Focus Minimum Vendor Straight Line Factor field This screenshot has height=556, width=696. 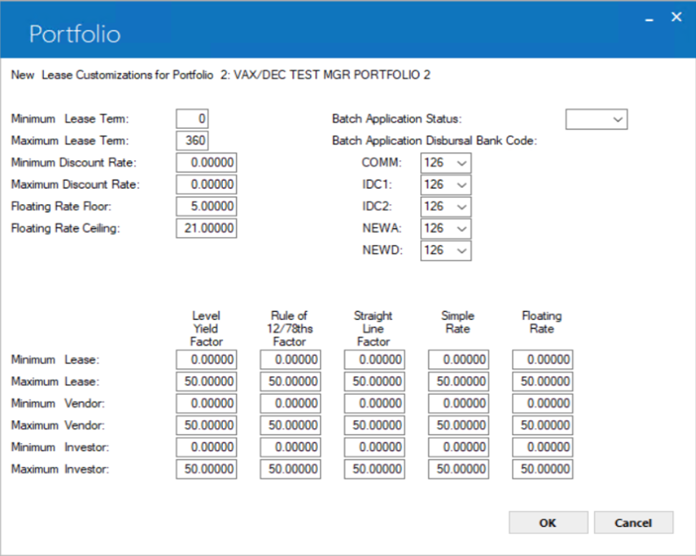374,403
